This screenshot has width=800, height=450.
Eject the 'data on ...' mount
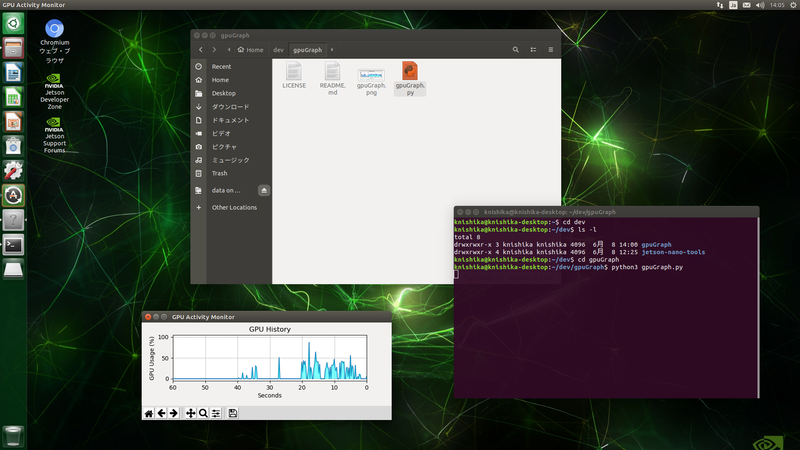tap(264, 190)
